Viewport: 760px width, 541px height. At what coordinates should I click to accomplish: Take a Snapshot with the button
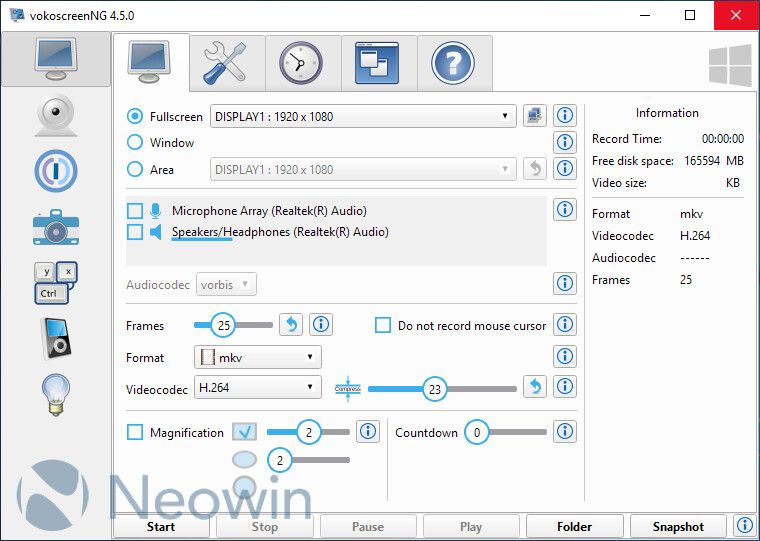click(678, 527)
